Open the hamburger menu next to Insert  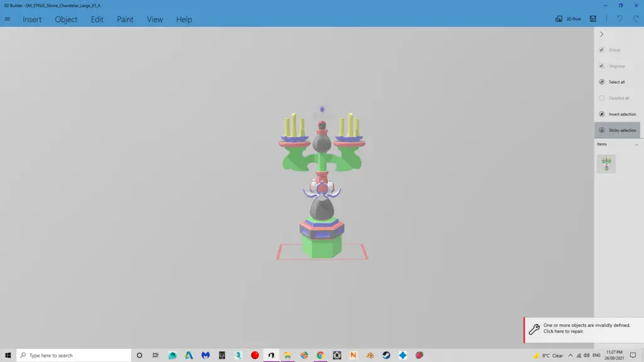[x=8, y=19]
